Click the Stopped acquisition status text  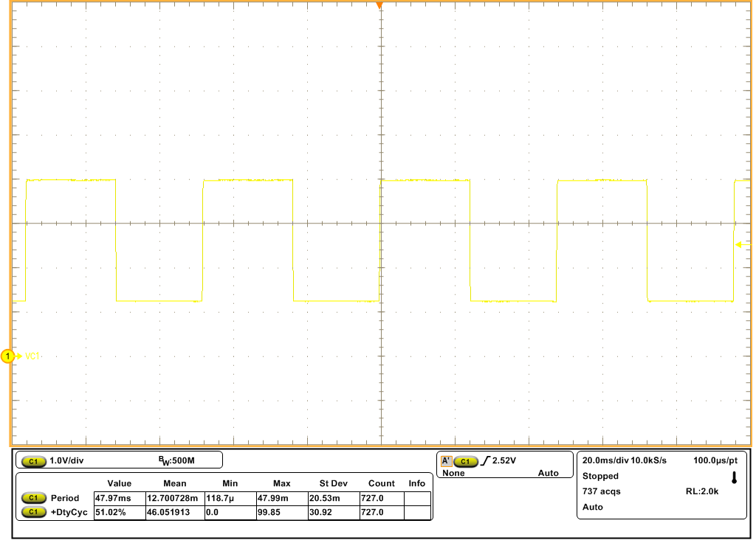(x=599, y=476)
